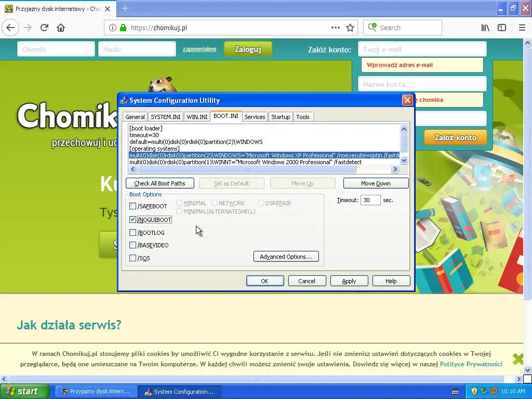Click the Nazwa konta field
This screenshot has height=399, width=532.
(422, 84)
